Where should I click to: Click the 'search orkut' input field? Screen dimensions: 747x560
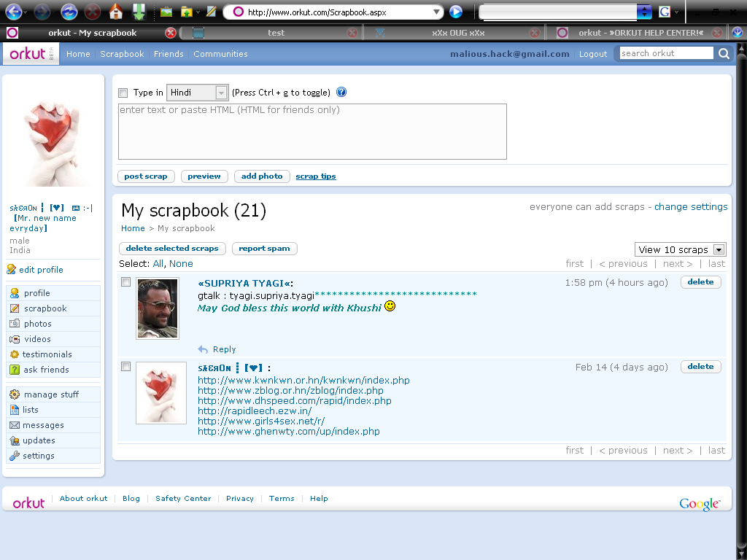pos(667,53)
